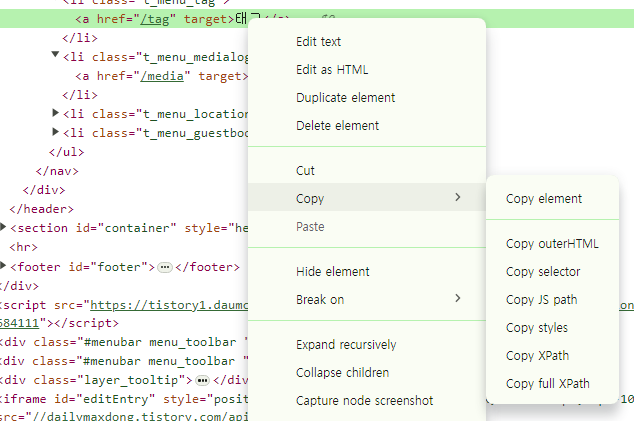
Task: Open the Copy submenu entry
Action: 367,198
